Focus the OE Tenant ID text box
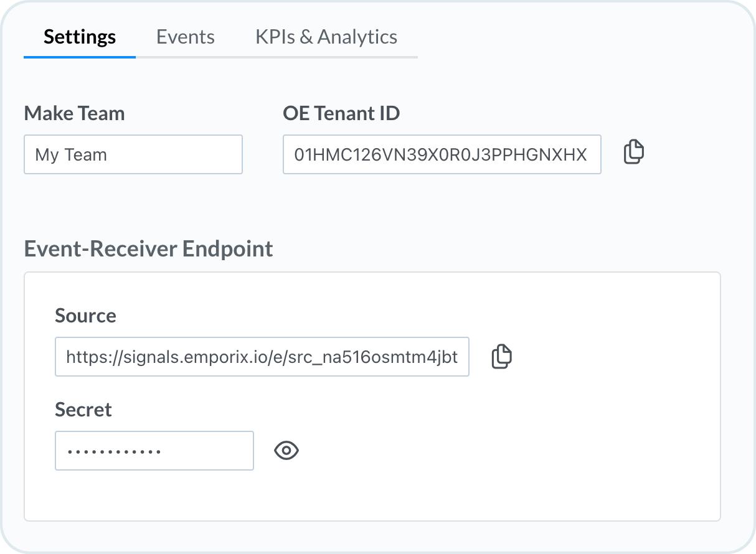Screen dimensions: 756x554 (442, 154)
